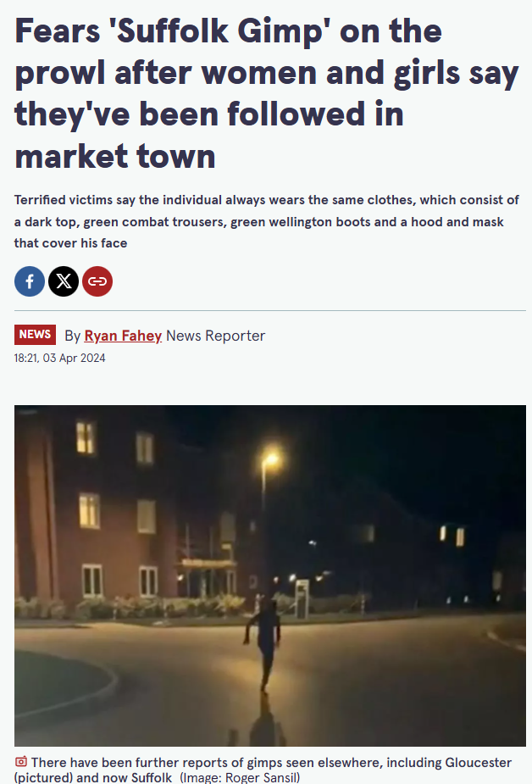
Task: Click the 'News Reporter' job title text
Action: tap(215, 336)
